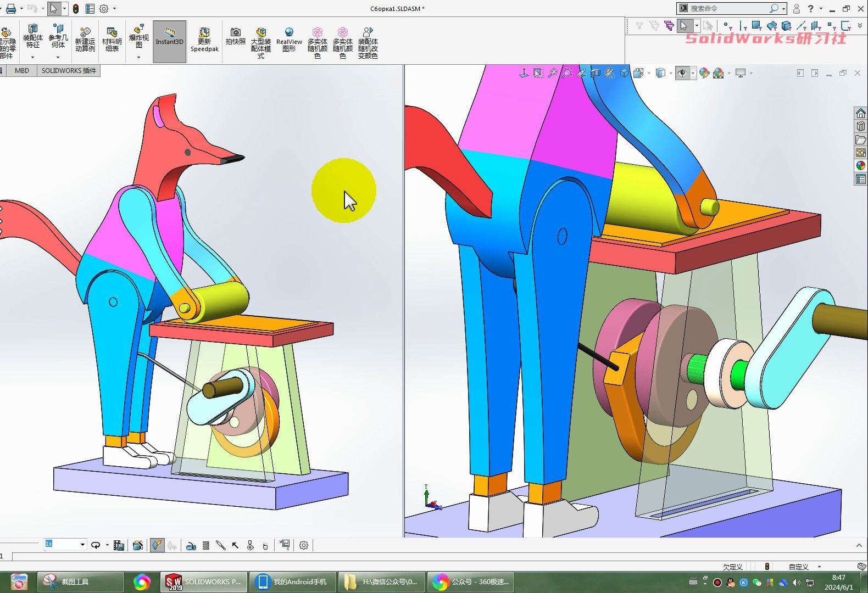Expand the Hide/Show Items dropdown arrow
This screenshot has height=593, width=868.
point(693,73)
